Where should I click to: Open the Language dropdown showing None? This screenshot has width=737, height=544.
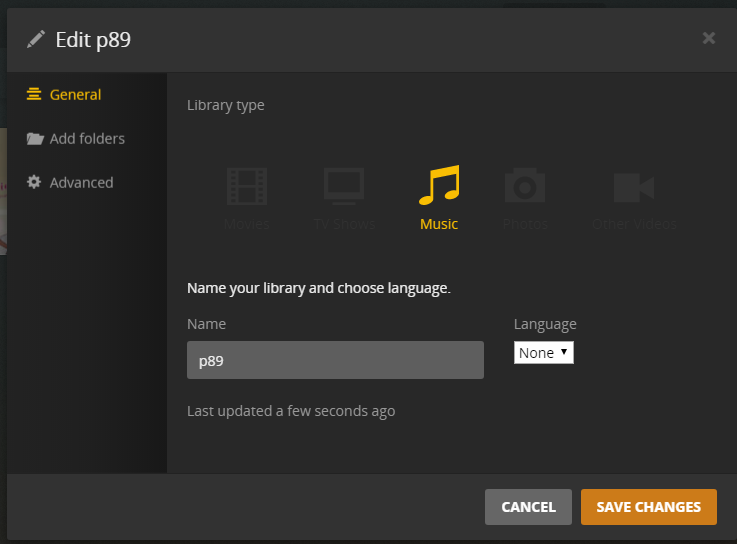point(544,353)
